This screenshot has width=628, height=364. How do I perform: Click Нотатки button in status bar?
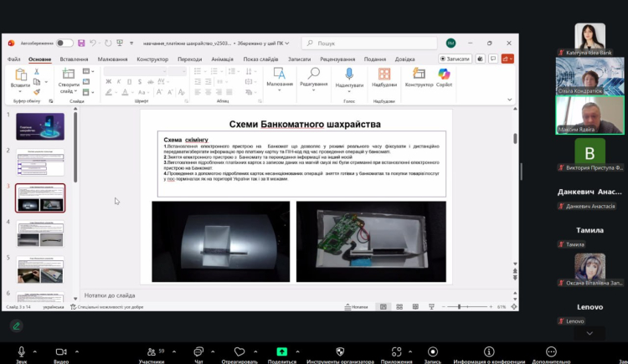(x=358, y=307)
